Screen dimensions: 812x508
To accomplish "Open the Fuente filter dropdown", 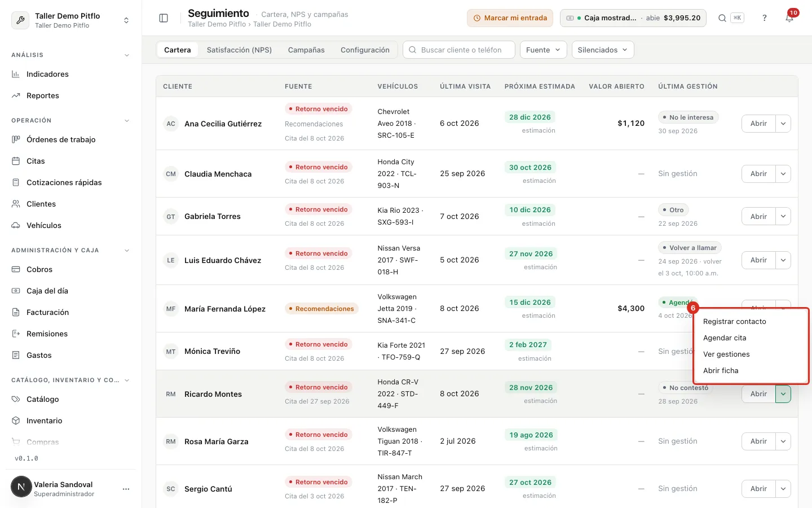I will click(x=544, y=50).
